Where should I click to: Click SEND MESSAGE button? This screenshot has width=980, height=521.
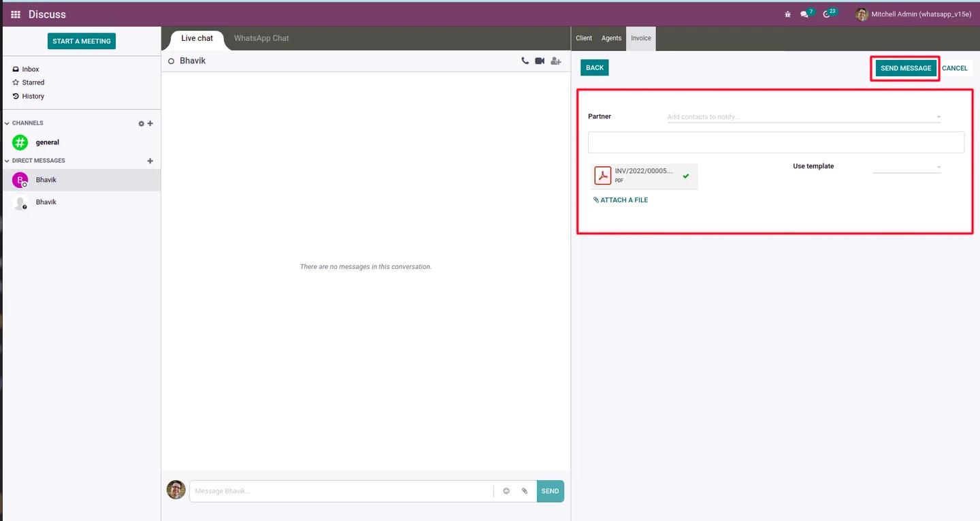click(906, 68)
